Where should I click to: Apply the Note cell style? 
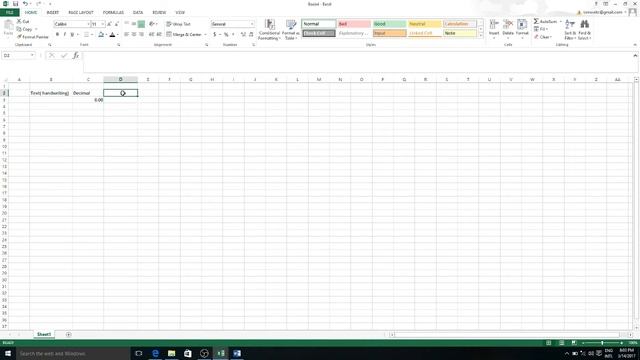click(x=460, y=33)
